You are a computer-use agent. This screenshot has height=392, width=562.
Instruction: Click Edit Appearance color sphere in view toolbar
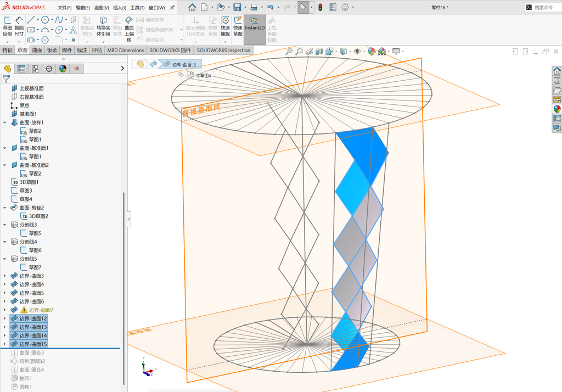(x=371, y=52)
